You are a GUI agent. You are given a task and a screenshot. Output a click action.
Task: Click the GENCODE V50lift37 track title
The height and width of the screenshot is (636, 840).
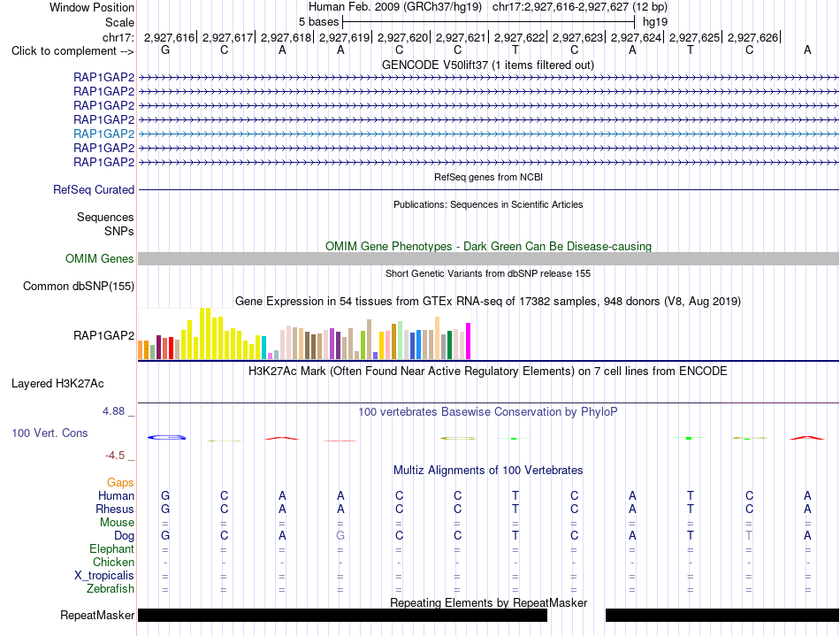[488, 65]
